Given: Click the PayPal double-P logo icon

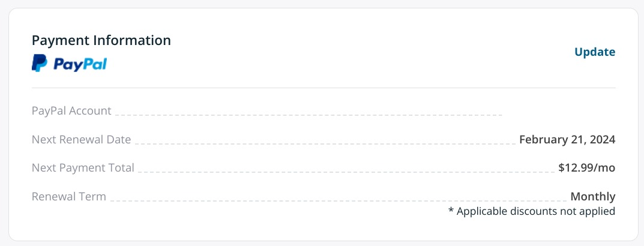Looking at the screenshot, I should tap(39, 63).
